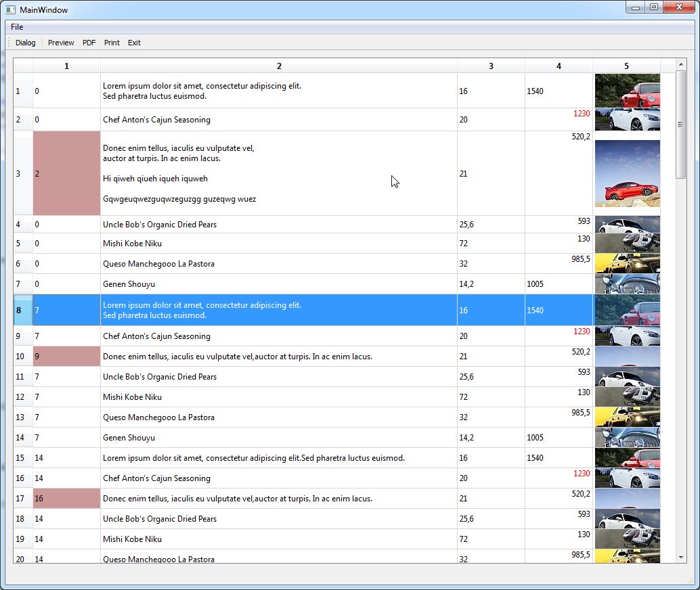Click value 593 in row 11

click(x=584, y=371)
